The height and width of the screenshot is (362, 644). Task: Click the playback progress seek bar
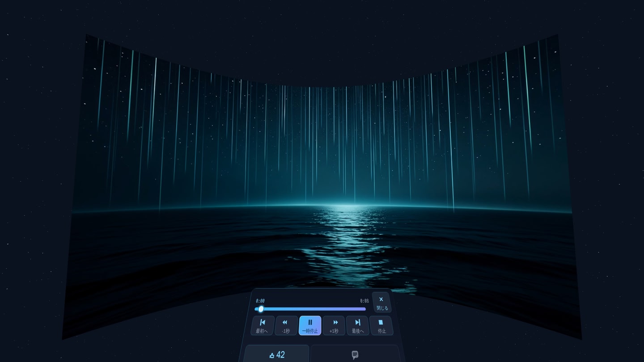click(310, 309)
